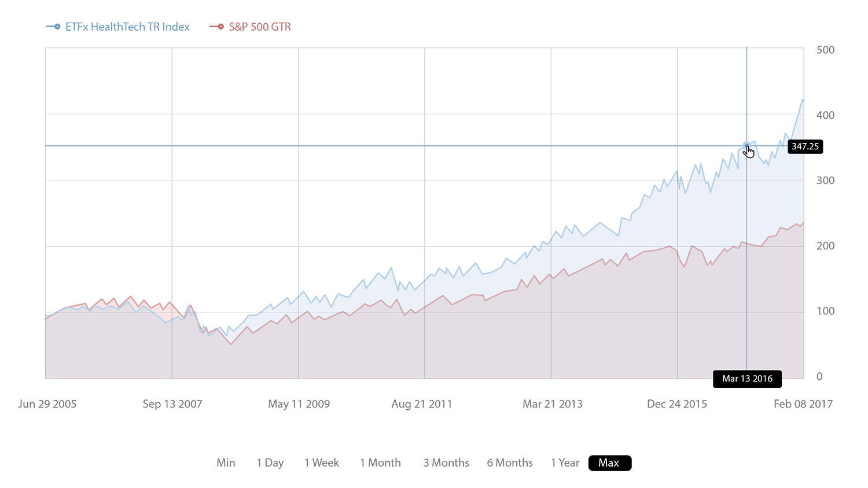Image resolution: width=868 pixels, height=488 pixels.
Task: Toggle S&P 500 GTR series
Action: pyautogui.click(x=260, y=27)
